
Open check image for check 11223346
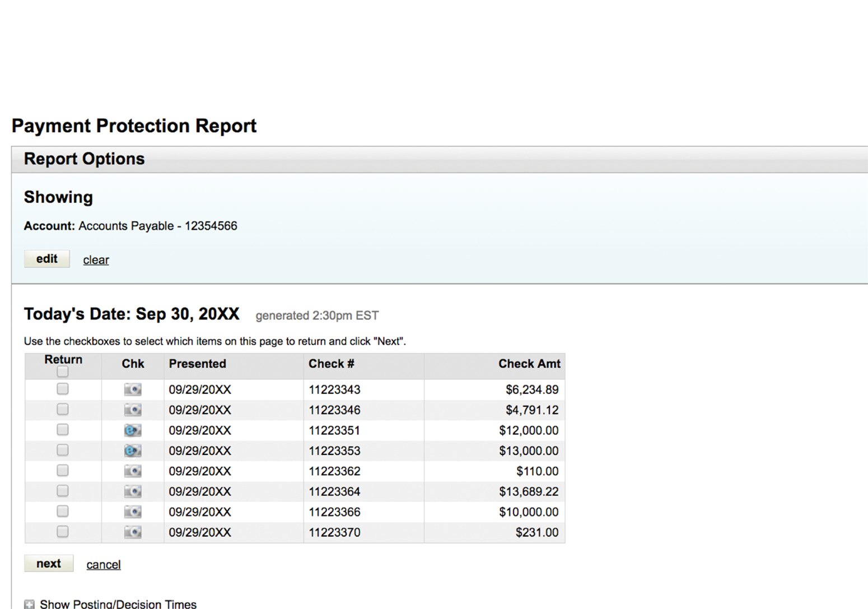(133, 410)
